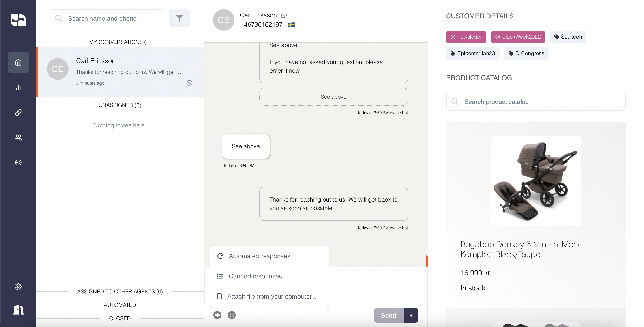Toggle the newsletter tag
644x327 pixels.
click(466, 37)
